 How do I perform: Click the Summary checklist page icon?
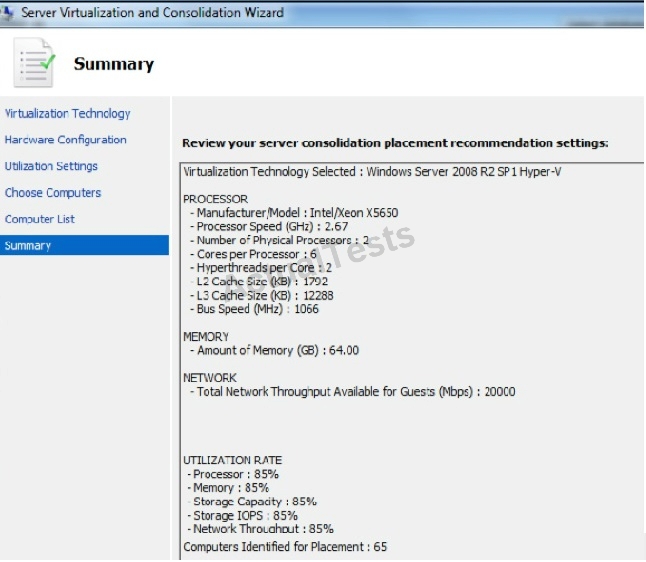point(34,63)
